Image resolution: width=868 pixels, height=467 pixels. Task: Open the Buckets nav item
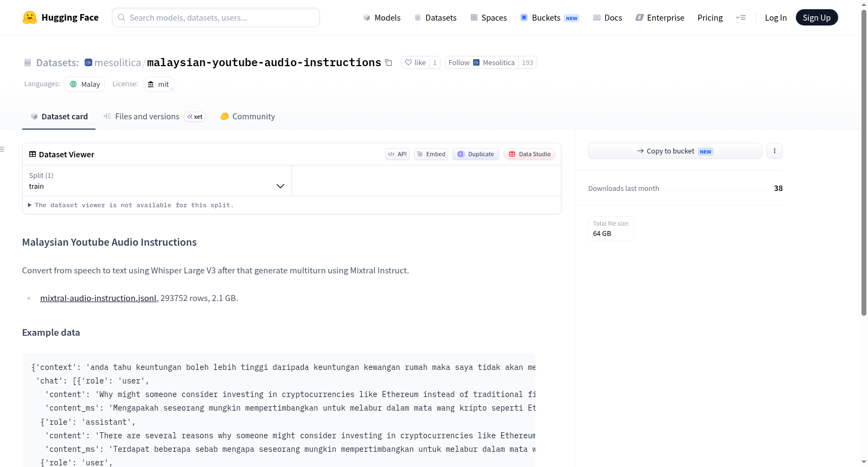click(550, 18)
